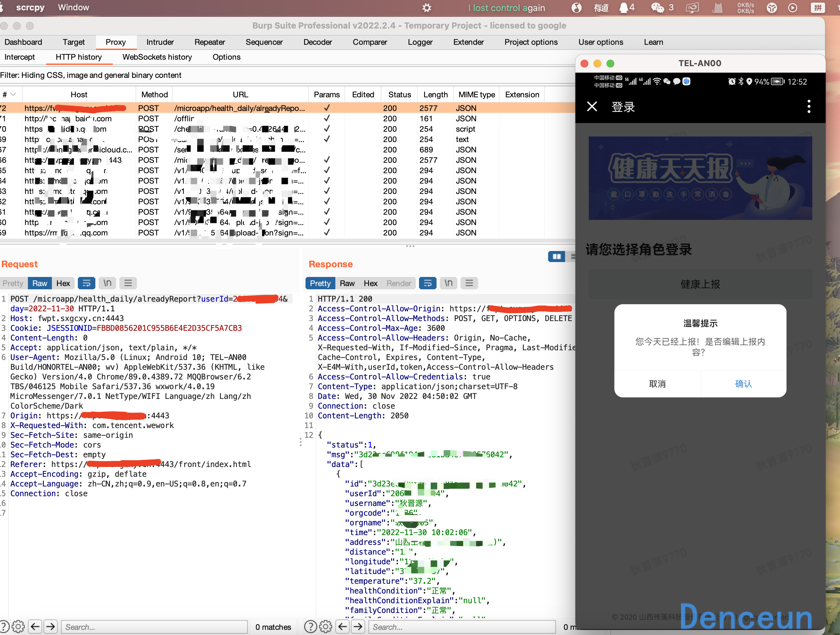Go to next match in Response search

tap(358, 627)
